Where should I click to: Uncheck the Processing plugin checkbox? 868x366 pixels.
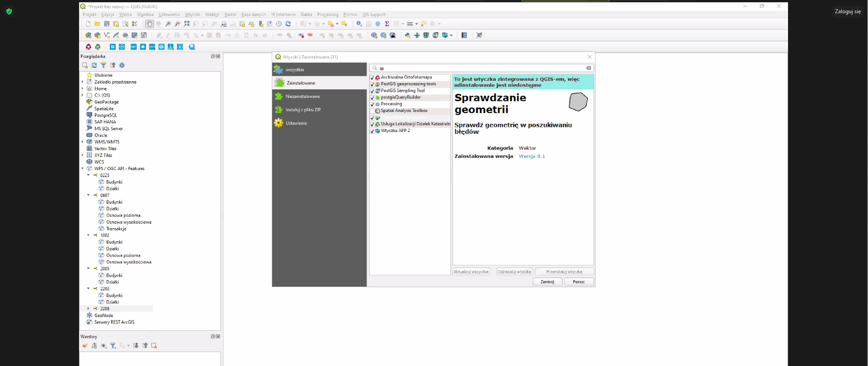(372, 104)
